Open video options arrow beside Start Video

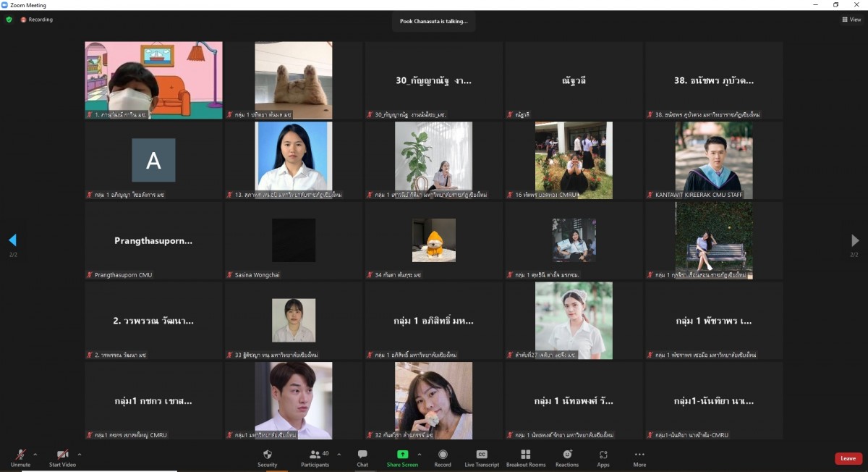pos(79,455)
